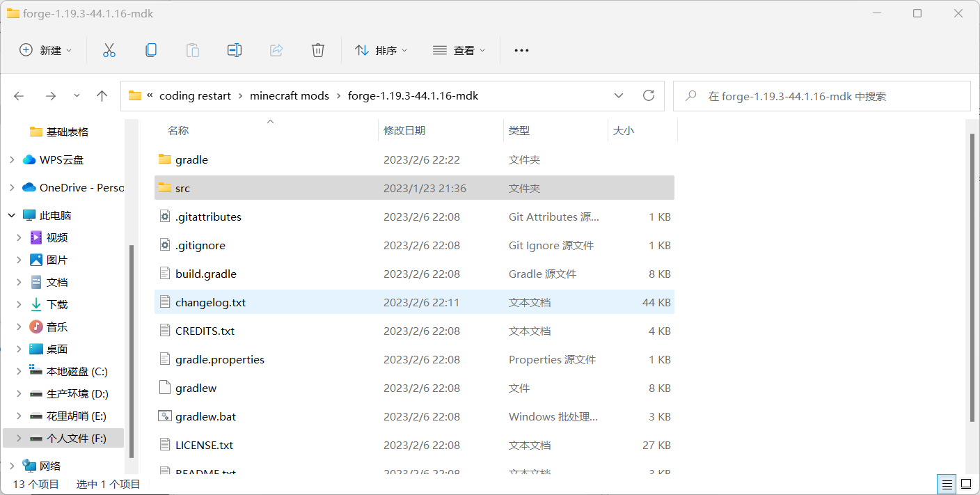This screenshot has height=495, width=980.
Task: Click the .gitignore file icon
Action: (164, 245)
